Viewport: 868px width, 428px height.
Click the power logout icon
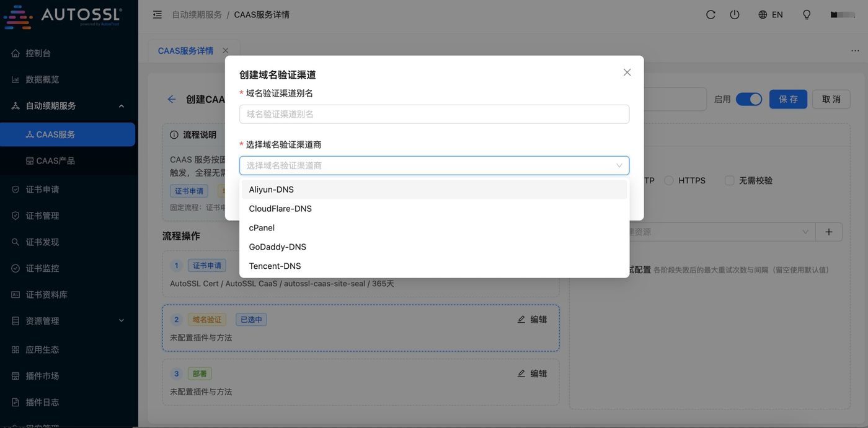(735, 14)
